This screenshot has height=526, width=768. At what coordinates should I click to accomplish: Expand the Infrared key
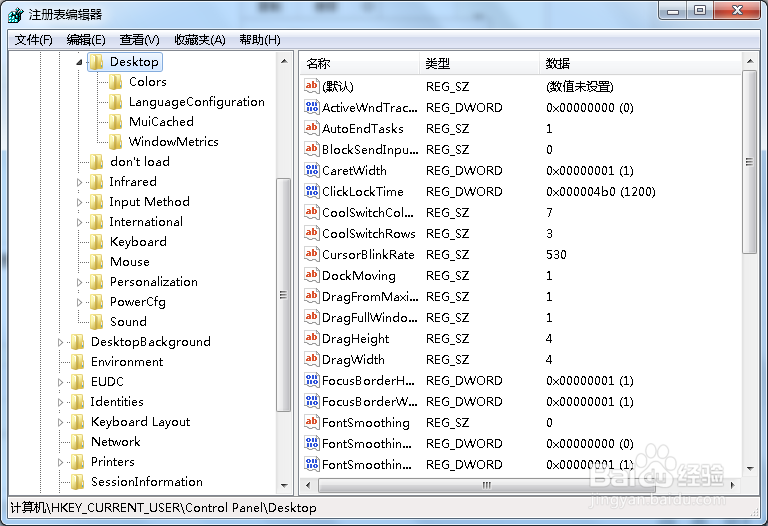point(79,182)
